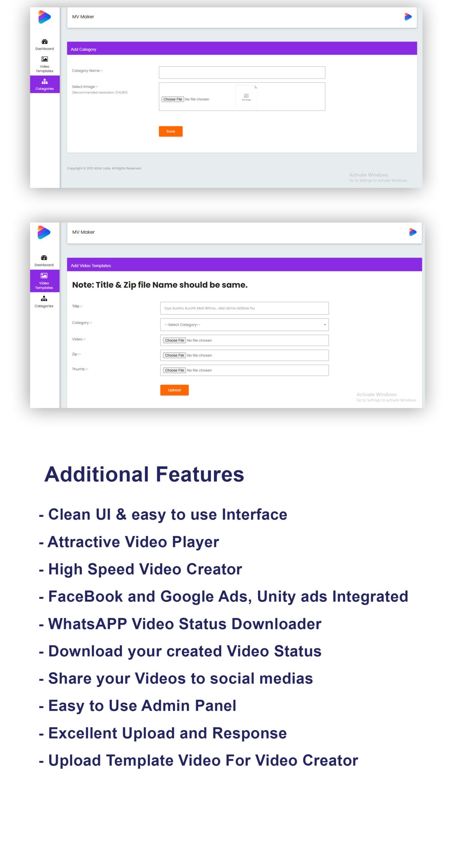Screen dimensions: 455x868
Task: Click the profile logo icon in Add Category header
Action: (408, 17)
